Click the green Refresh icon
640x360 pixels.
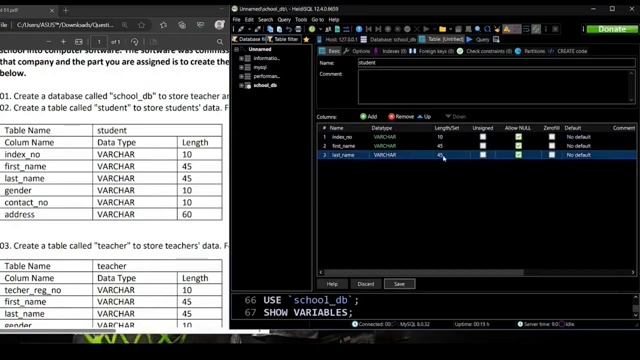312,29
